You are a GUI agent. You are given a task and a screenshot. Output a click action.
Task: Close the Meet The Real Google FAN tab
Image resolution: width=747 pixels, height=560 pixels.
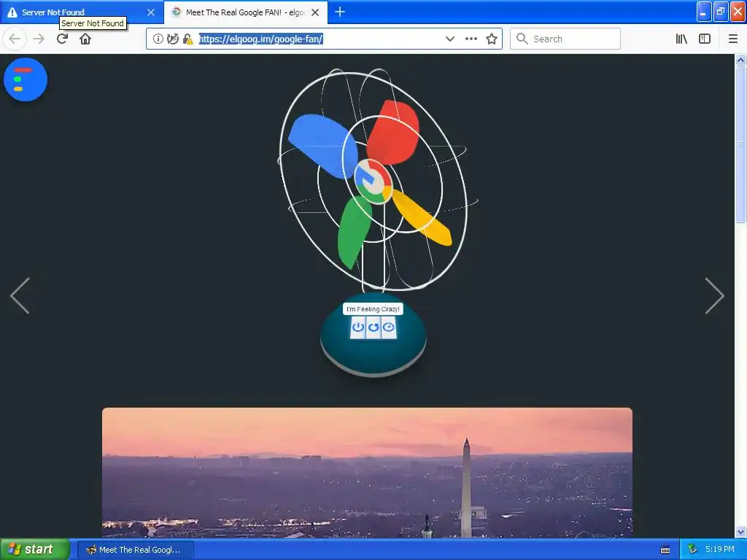[x=315, y=12]
